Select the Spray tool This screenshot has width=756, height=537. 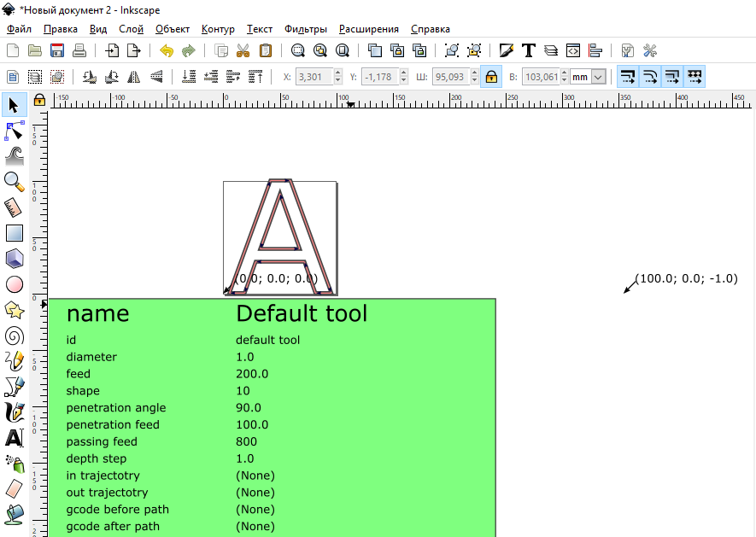click(14, 464)
